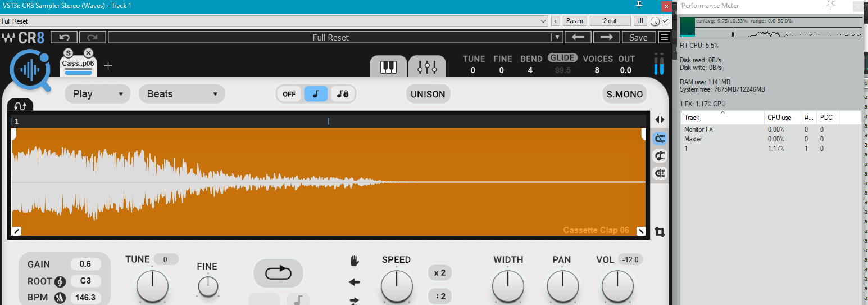Image resolution: width=868 pixels, height=305 pixels.
Task: Select the note sync mode
Action: (316, 94)
